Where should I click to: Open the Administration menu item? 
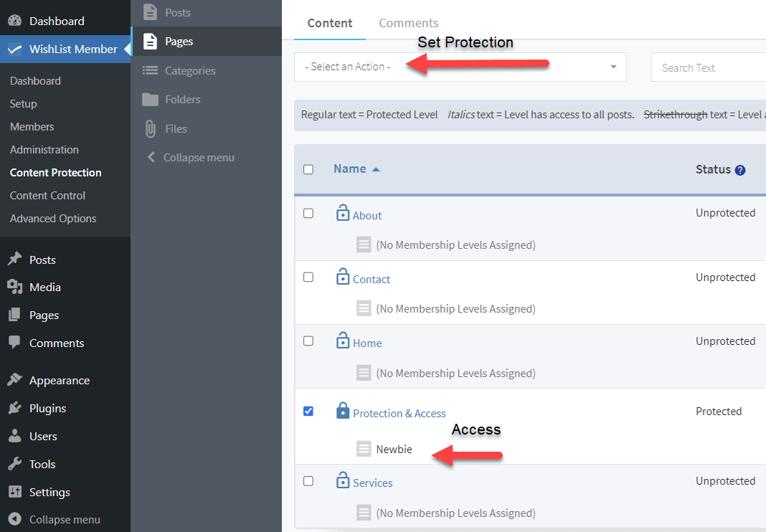click(44, 149)
